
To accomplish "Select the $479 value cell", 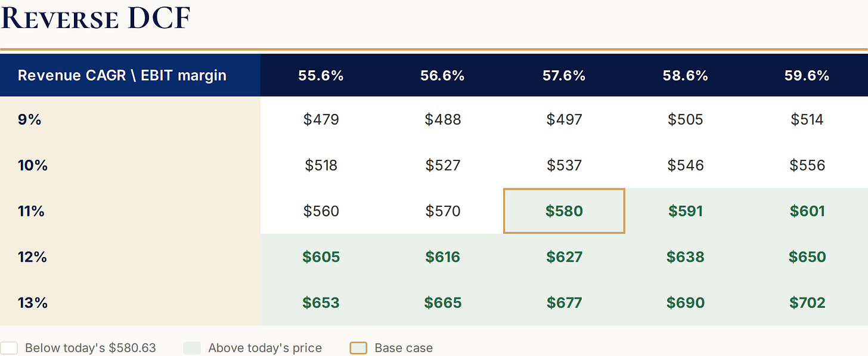I will (321, 119).
